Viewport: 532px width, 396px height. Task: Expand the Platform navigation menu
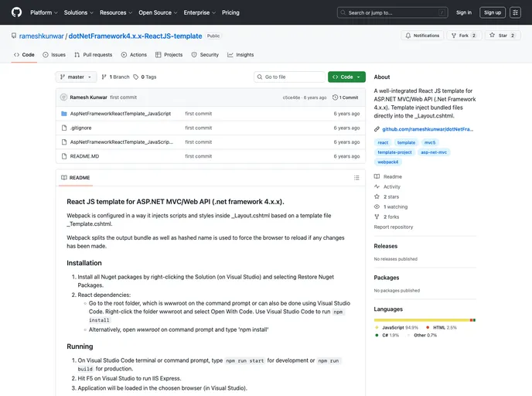[x=43, y=12]
